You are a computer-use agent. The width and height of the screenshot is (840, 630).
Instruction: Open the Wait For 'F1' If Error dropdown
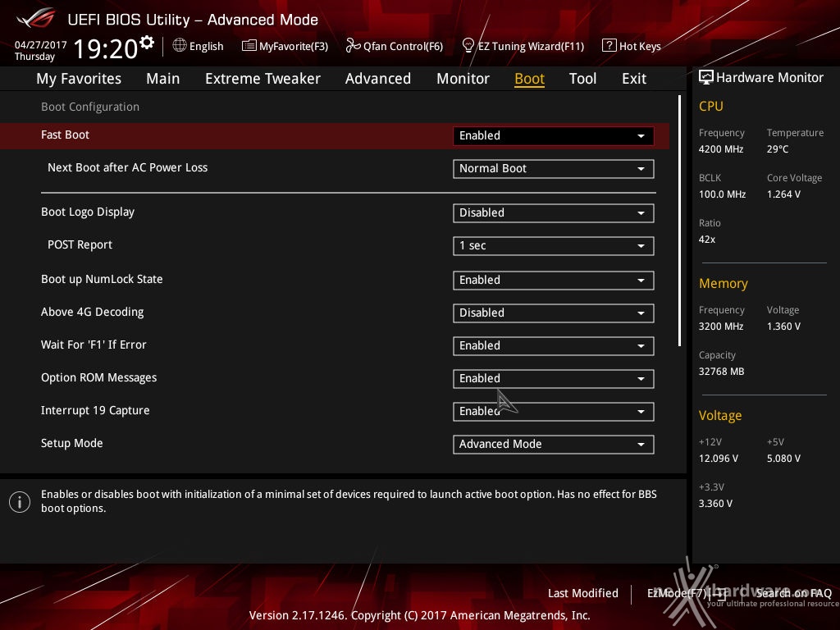tap(554, 346)
